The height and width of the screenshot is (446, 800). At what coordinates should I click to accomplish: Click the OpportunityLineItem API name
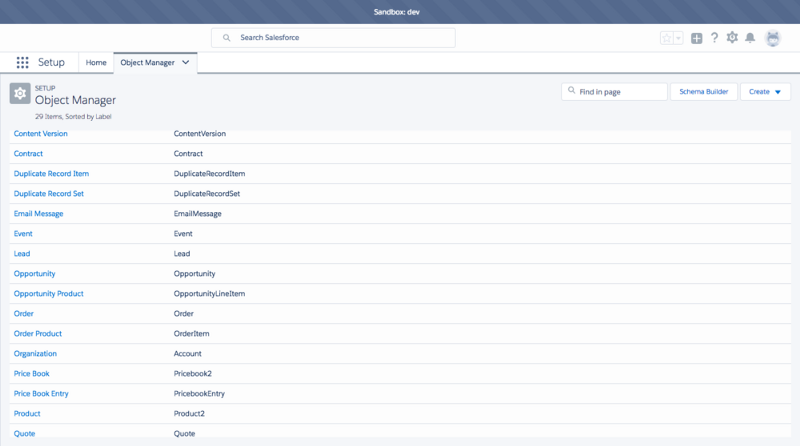[x=209, y=293]
